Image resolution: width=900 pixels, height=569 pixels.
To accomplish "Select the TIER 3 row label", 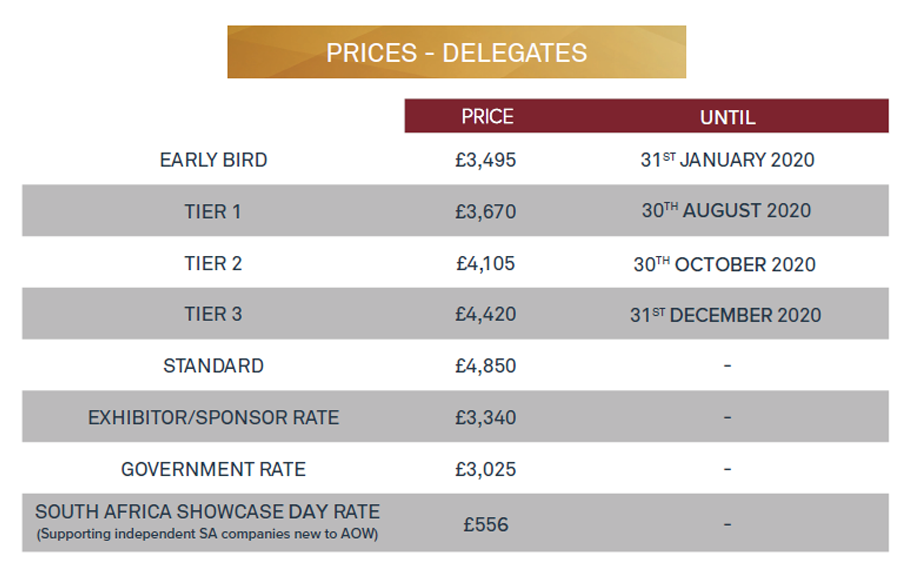I will 213,314.
